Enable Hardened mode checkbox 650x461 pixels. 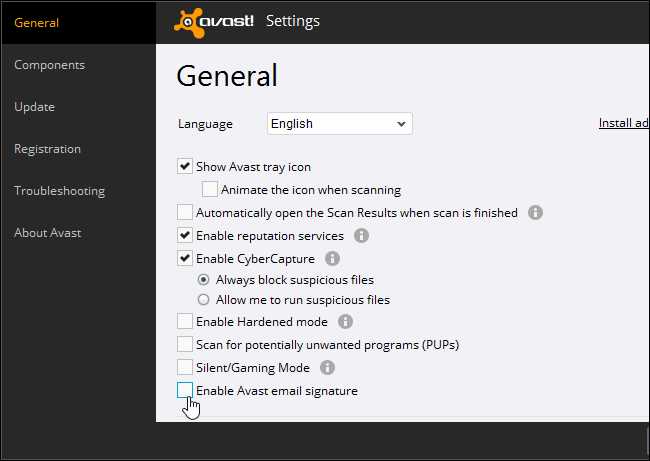(x=185, y=321)
